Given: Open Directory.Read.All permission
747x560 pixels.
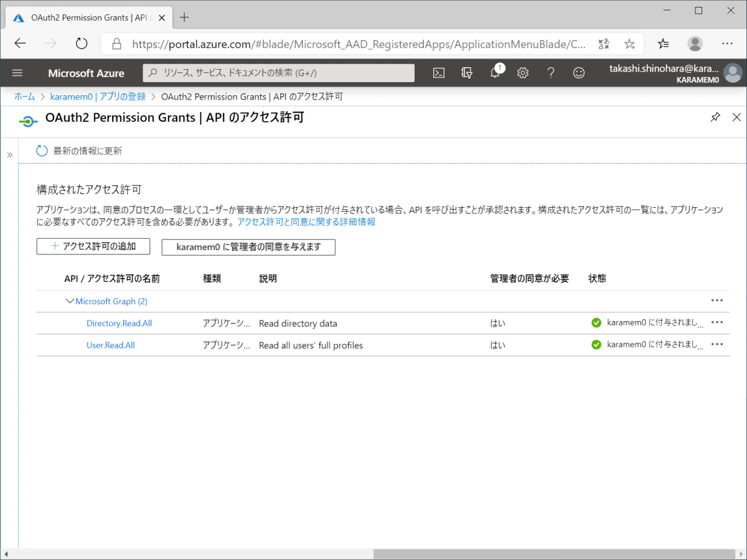Looking at the screenshot, I should tap(119, 323).
